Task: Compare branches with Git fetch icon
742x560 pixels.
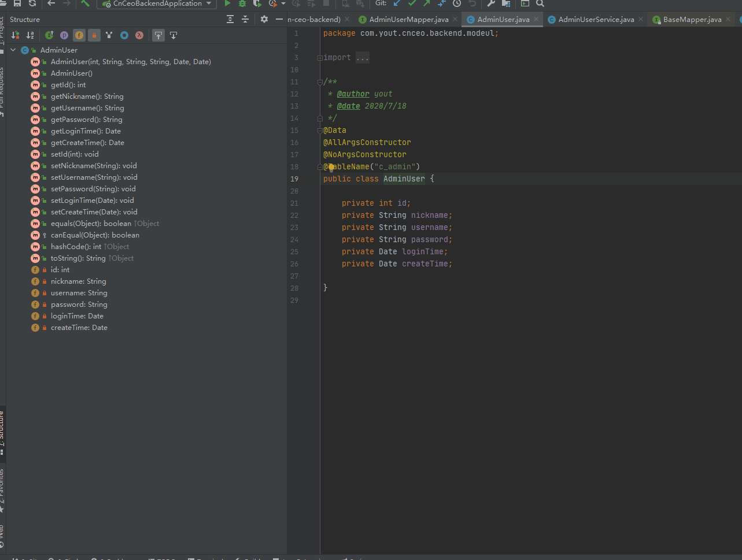Action: point(442,3)
